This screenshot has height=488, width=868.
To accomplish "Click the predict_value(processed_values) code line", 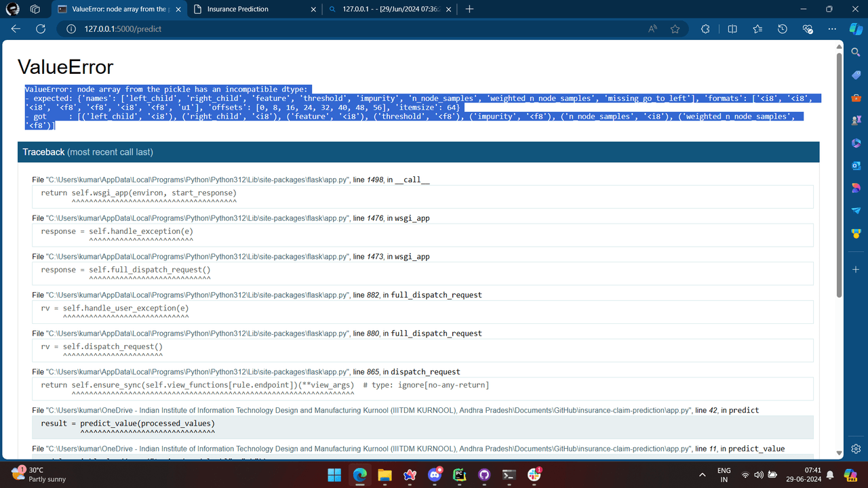I will [x=147, y=424].
